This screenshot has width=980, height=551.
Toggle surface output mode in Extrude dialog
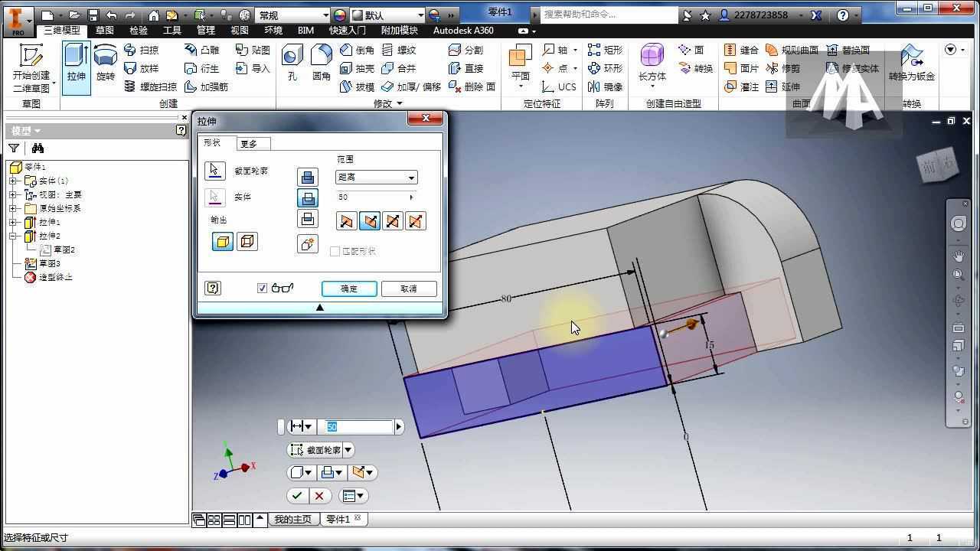(x=247, y=241)
